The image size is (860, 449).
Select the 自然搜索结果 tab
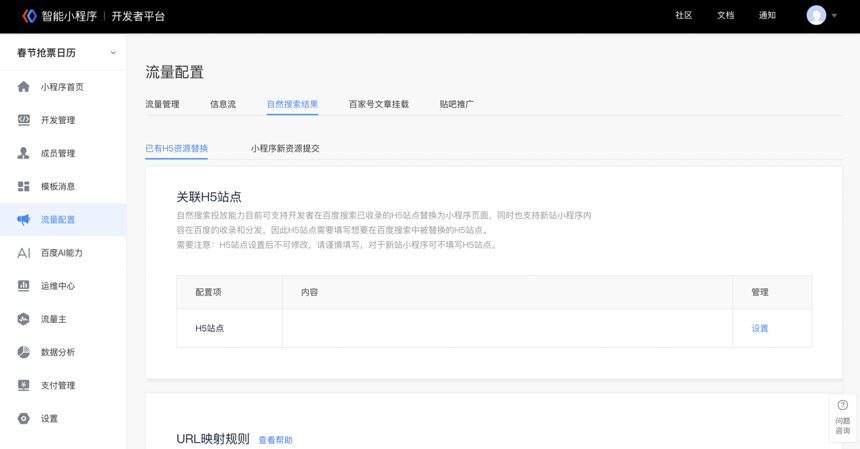(x=292, y=104)
